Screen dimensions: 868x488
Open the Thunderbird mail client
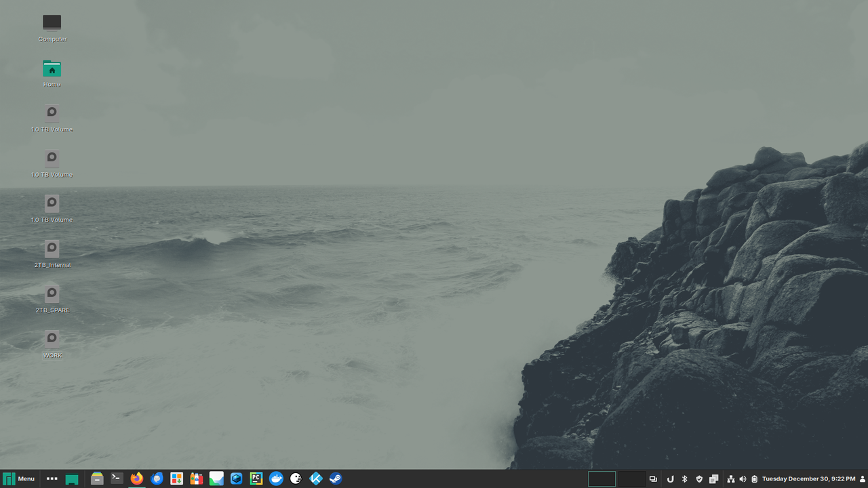[x=156, y=479]
